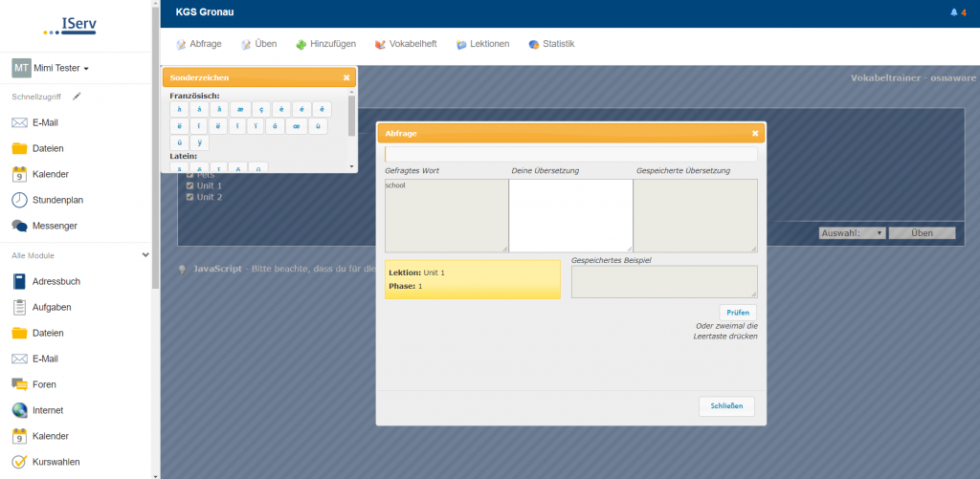This screenshot has height=479, width=980.
Task: Edit Schnellzugriff with the pencil icon
Action: 78,97
